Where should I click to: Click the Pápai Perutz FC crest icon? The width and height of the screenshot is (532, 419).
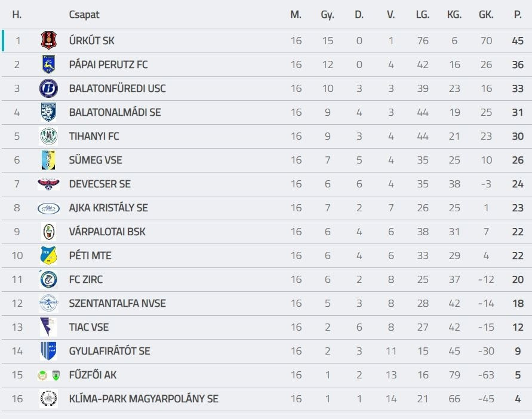tap(48, 64)
